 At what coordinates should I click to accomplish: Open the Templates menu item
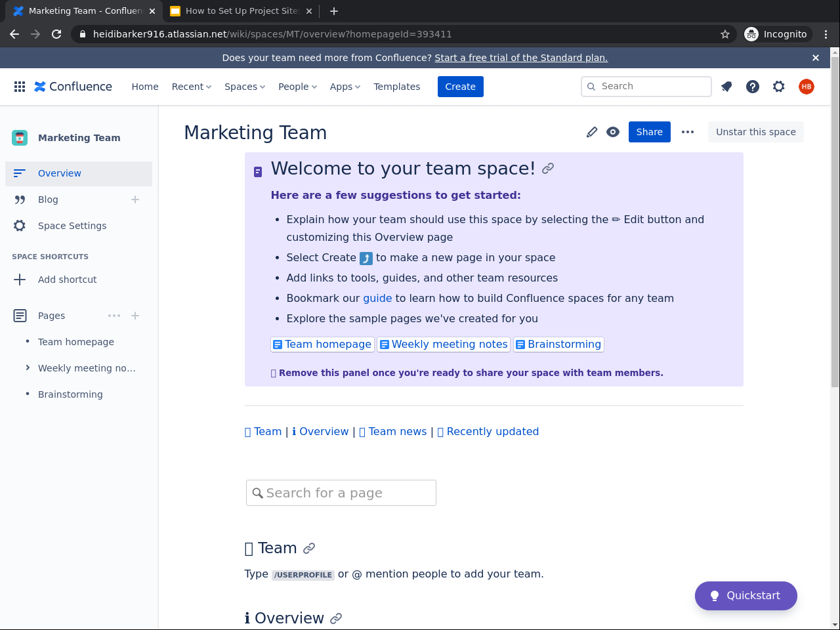[396, 87]
